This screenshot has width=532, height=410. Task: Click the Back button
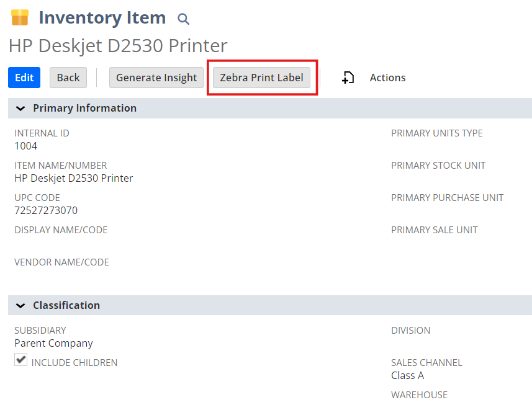(x=68, y=78)
